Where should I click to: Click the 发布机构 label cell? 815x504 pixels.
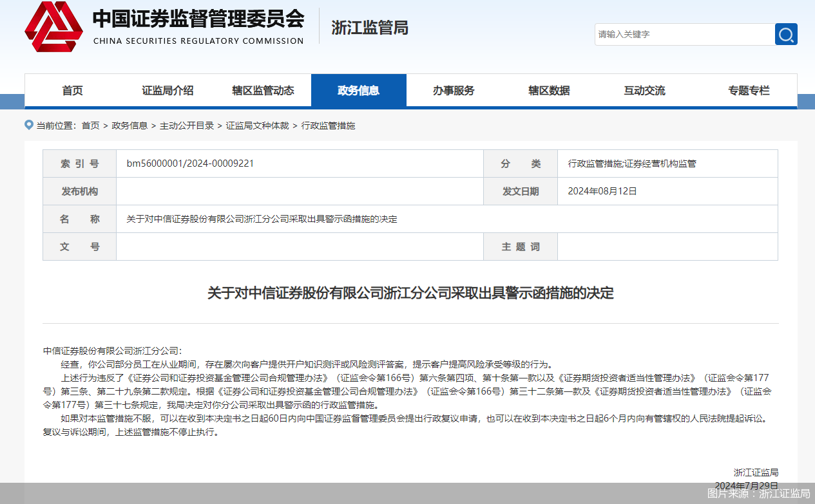(x=80, y=191)
